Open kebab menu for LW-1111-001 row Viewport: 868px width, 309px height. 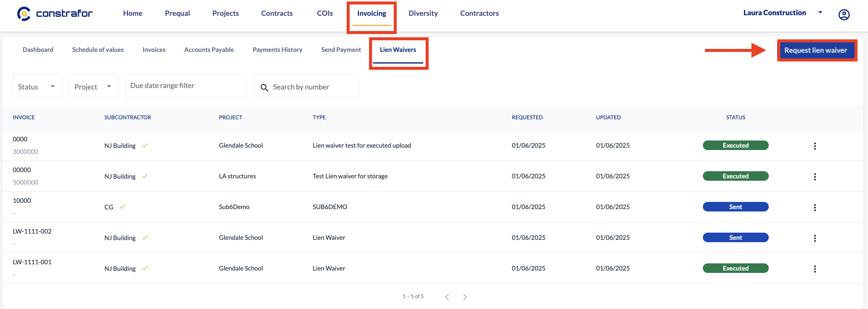[x=815, y=268]
